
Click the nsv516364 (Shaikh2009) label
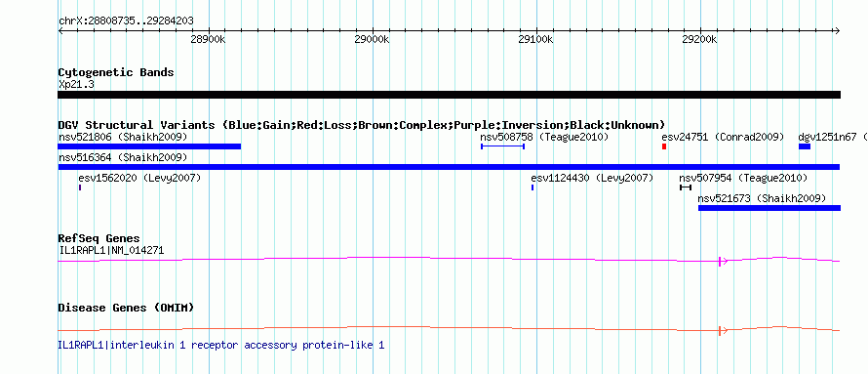tap(123, 158)
